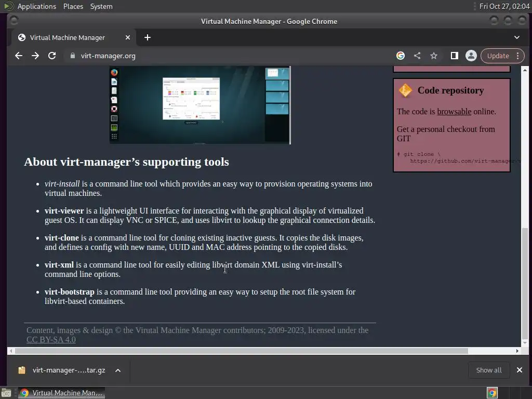Image resolution: width=532 pixels, height=399 pixels.
Task: Click the vertical scrollbar down arrow
Action: 525,343
